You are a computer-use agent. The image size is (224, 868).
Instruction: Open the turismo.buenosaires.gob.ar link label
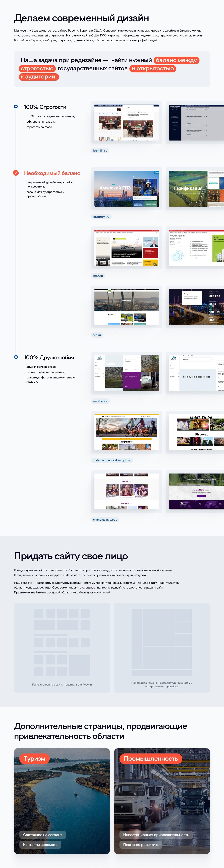point(112,460)
